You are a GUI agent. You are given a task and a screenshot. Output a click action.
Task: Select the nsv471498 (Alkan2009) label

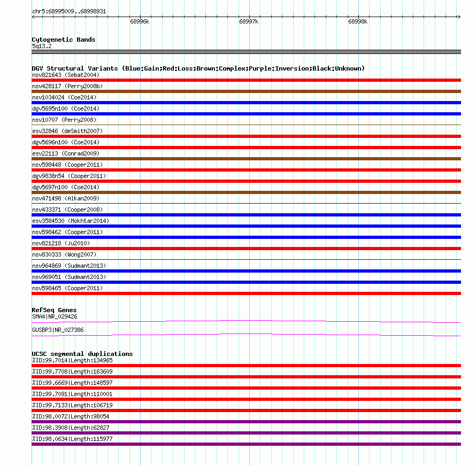coord(66,198)
